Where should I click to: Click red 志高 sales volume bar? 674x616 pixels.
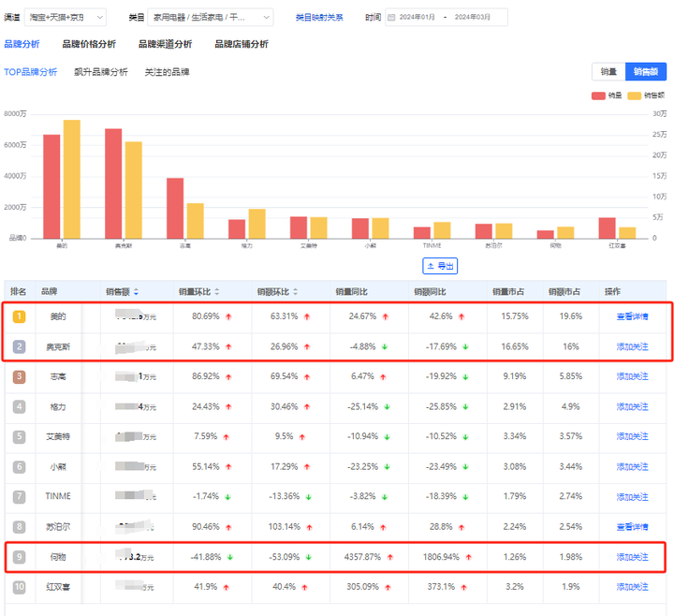click(x=175, y=208)
